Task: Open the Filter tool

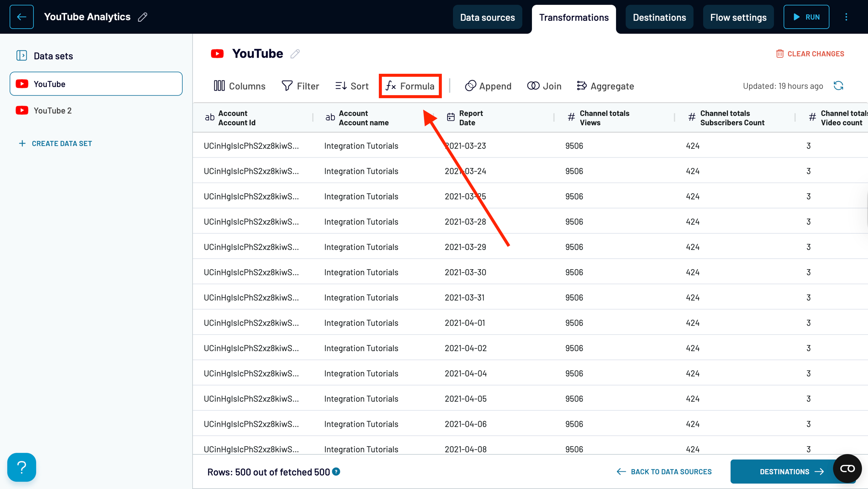Action: coord(300,86)
